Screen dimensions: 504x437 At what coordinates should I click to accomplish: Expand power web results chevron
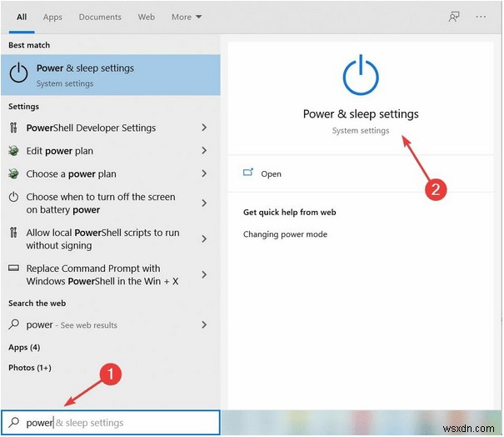pyautogui.click(x=204, y=324)
